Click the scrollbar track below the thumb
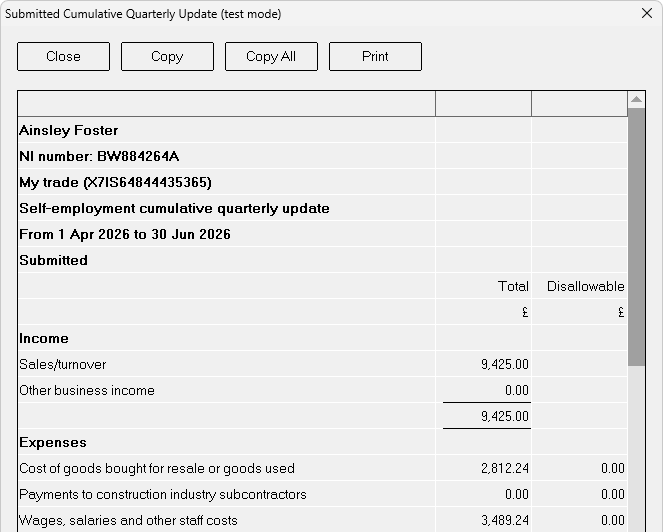 click(636, 448)
